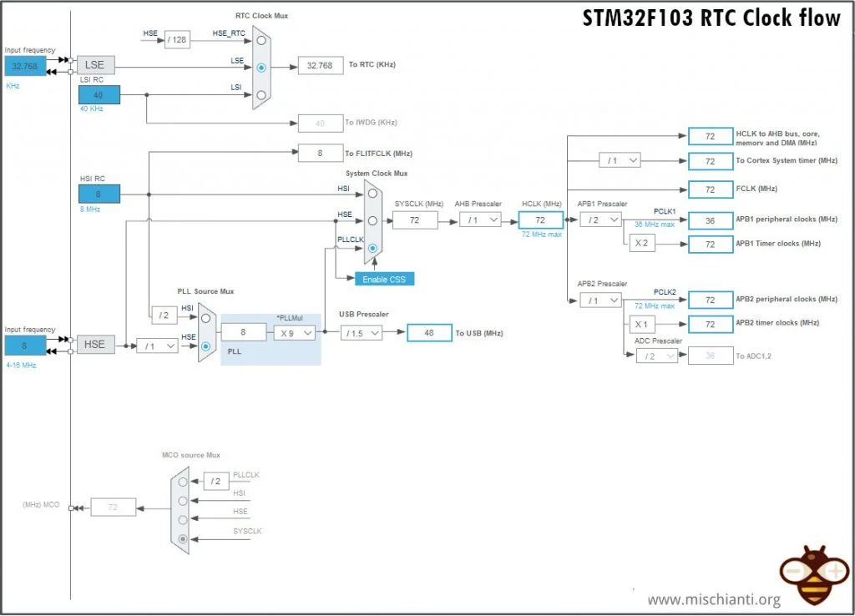Open the AHB Prescaler dropdown
The height and width of the screenshot is (616, 855).
481,220
